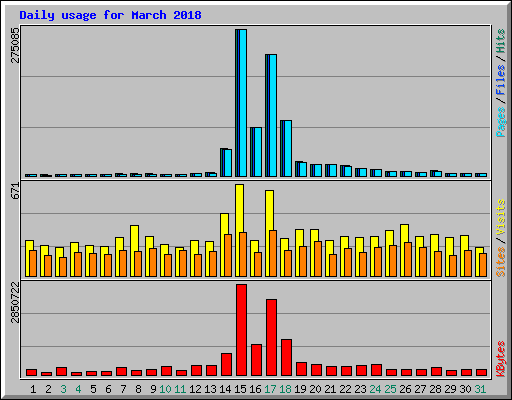The height and width of the screenshot is (400, 512).
Task: Click the 2850722 axis maximum label
Action: point(15,302)
